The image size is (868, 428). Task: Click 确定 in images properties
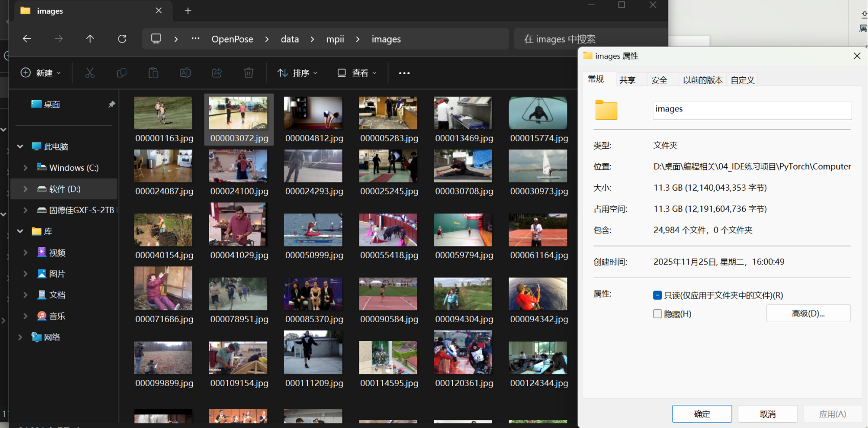(702, 414)
